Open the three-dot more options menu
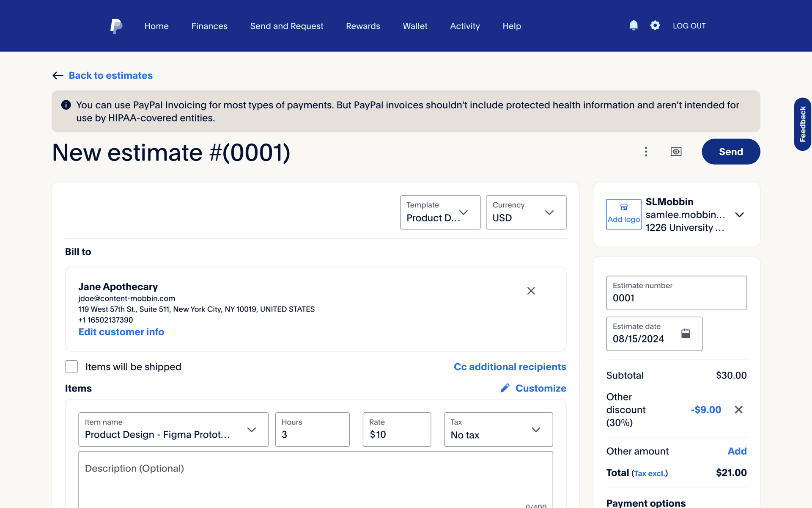This screenshot has width=812, height=508. (646, 152)
